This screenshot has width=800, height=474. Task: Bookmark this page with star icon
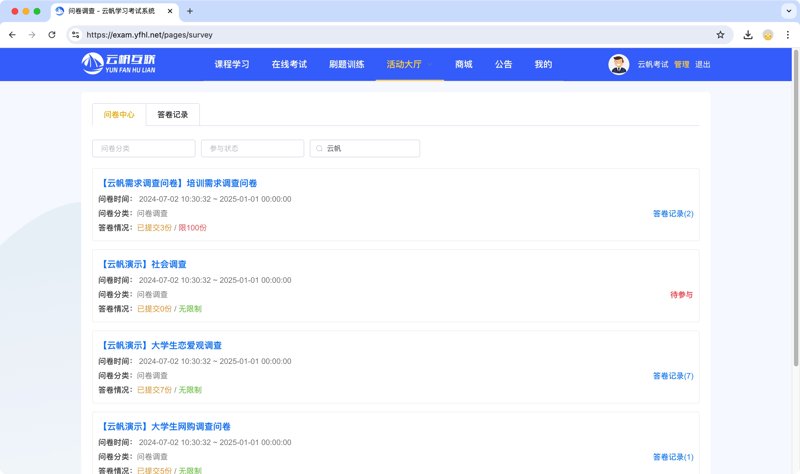(720, 35)
